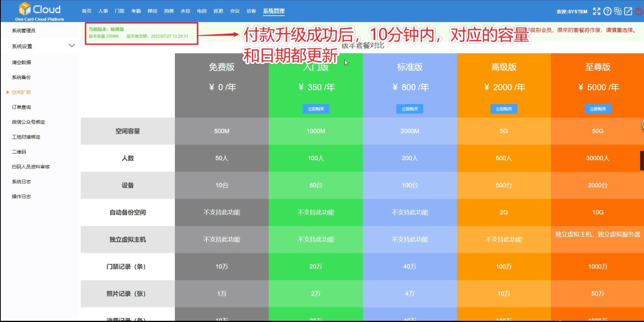Click the 免费版 plan heading
644x322 pixels.
point(222,67)
